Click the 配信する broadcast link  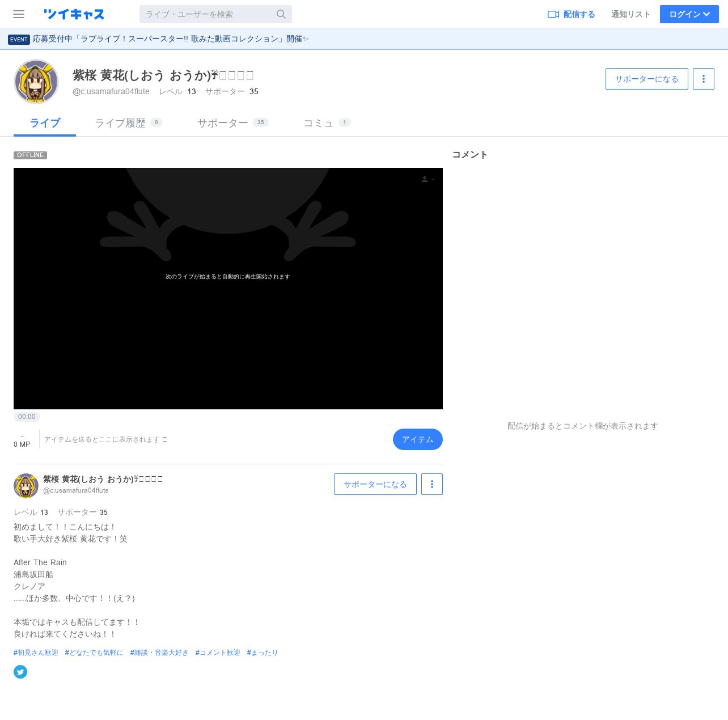[x=572, y=14]
